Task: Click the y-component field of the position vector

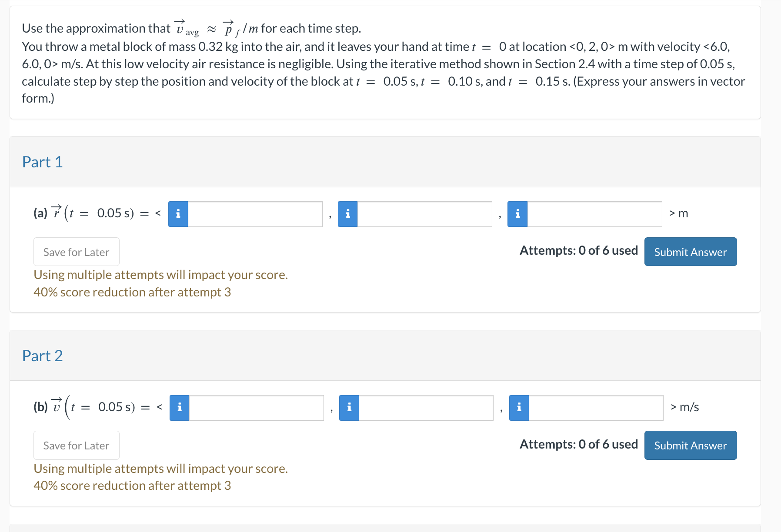Action: [424, 213]
